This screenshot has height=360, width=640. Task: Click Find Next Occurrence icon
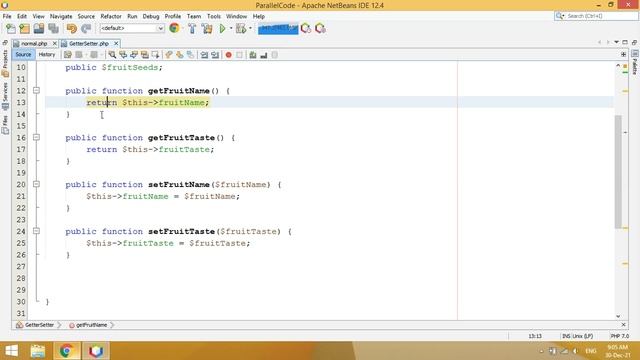click(x=134, y=55)
